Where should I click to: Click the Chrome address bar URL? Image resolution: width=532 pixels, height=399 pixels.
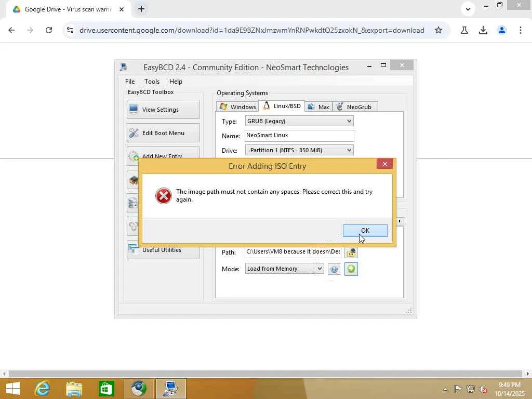(252, 30)
